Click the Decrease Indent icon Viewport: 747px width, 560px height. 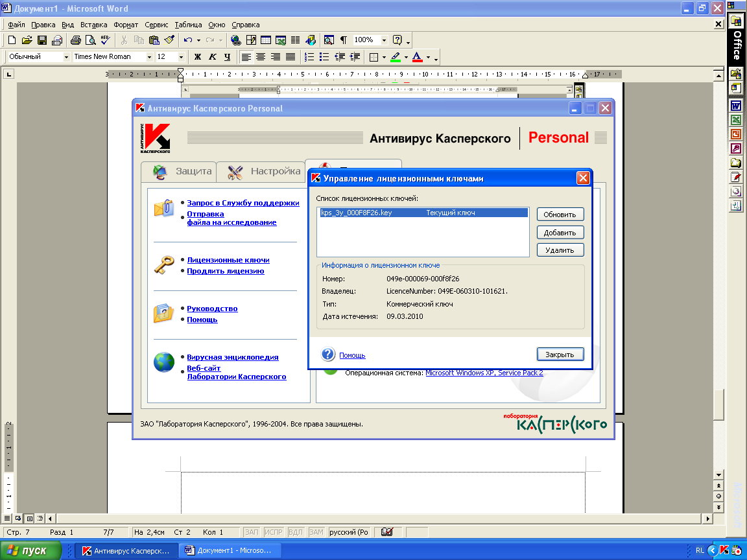click(x=340, y=57)
